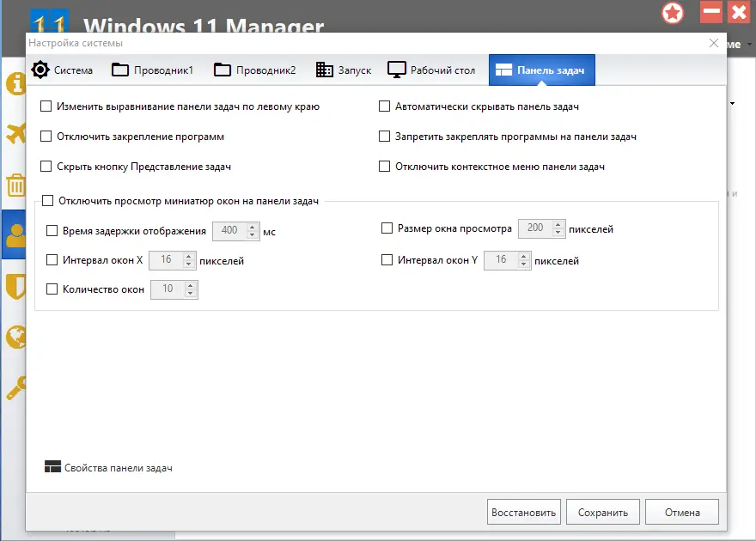Image resolution: width=756 pixels, height=541 pixels.
Task: Increase display delay time with up arrow
Action: click(253, 227)
